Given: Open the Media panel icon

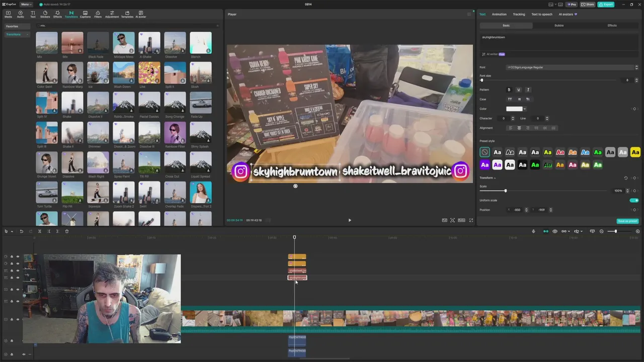Looking at the screenshot, I should (8, 14).
